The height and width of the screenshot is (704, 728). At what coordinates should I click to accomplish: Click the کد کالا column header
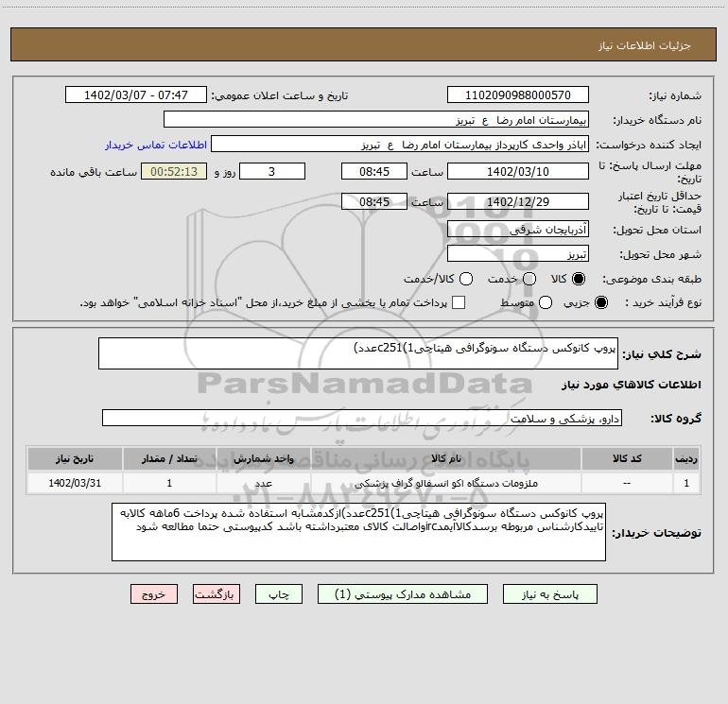pyautogui.click(x=627, y=458)
